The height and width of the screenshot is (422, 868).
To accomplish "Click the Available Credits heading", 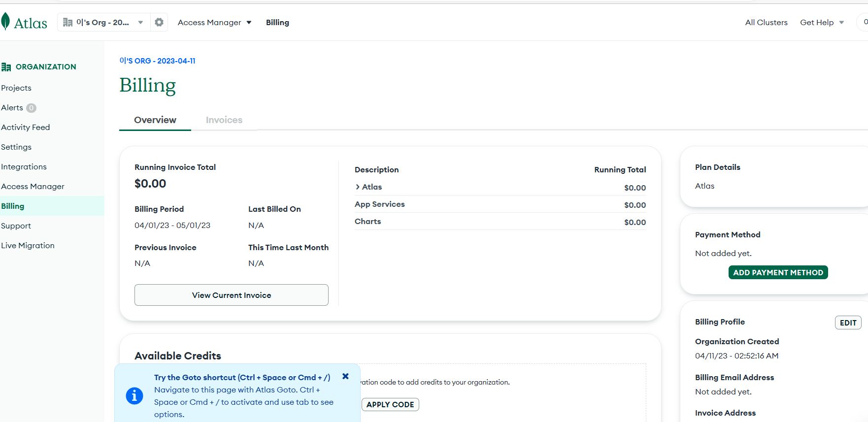I will point(178,356).
